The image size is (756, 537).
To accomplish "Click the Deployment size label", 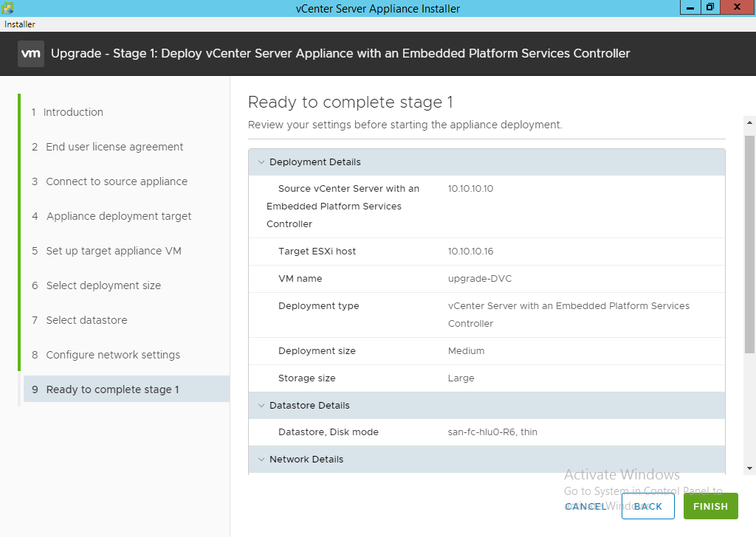I will (317, 351).
